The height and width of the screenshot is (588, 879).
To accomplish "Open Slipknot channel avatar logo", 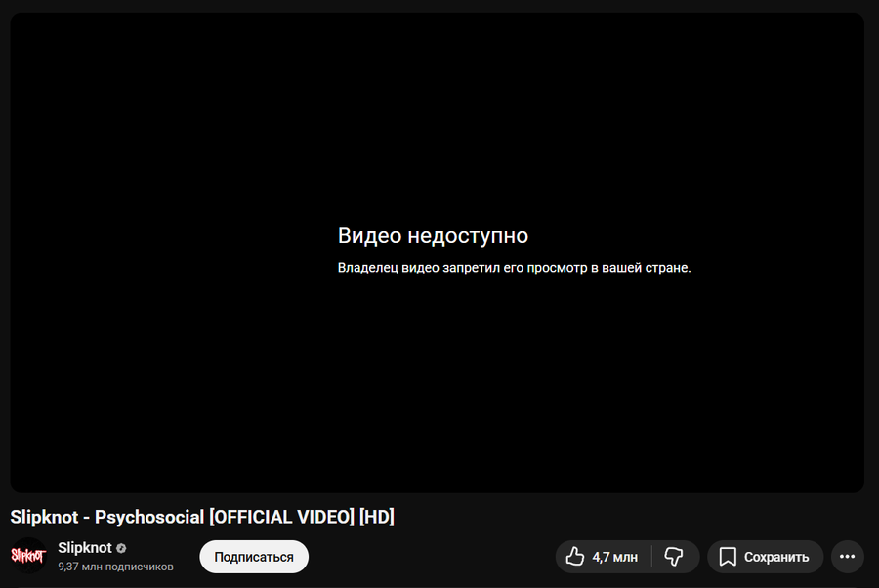I will point(28,556).
